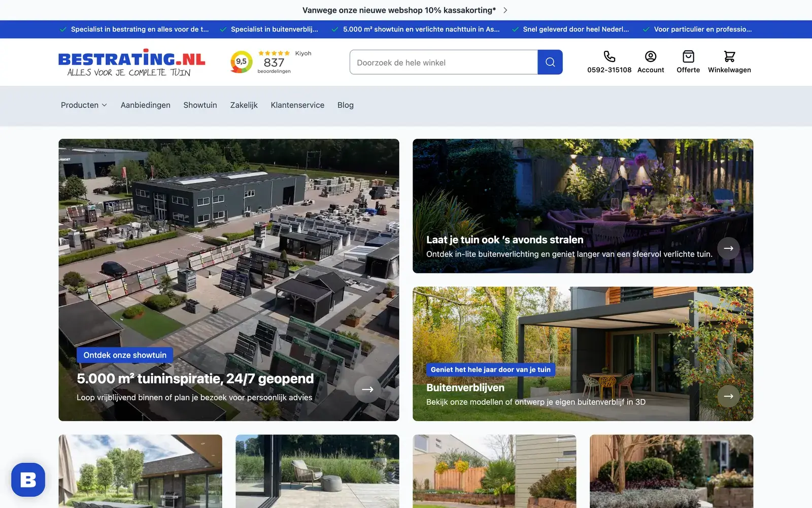Screen dimensions: 812x508
Task: Click arrow on Buitenverblijven card
Action: click(x=728, y=396)
